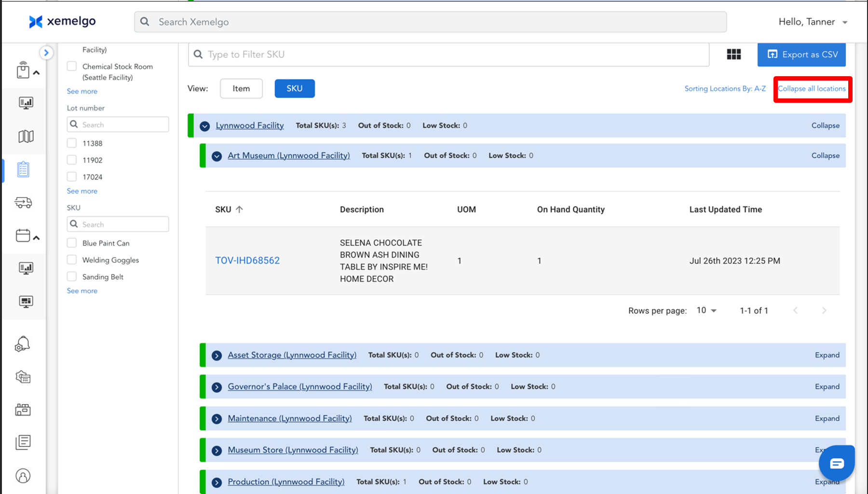Viewport: 868px width, 494px height.
Task: Collapse Lynnwood Facility using its chevron
Action: [x=205, y=126]
